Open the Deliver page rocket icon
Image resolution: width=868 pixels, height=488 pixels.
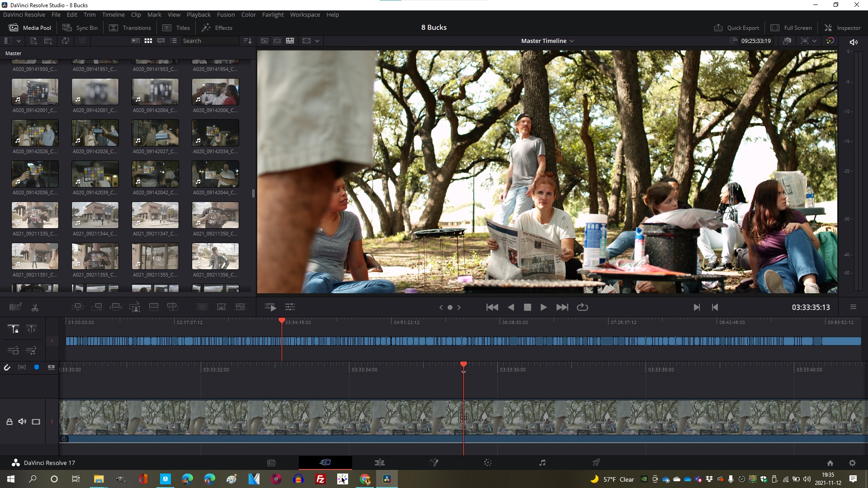pyautogui.click(x=596, y=463)
